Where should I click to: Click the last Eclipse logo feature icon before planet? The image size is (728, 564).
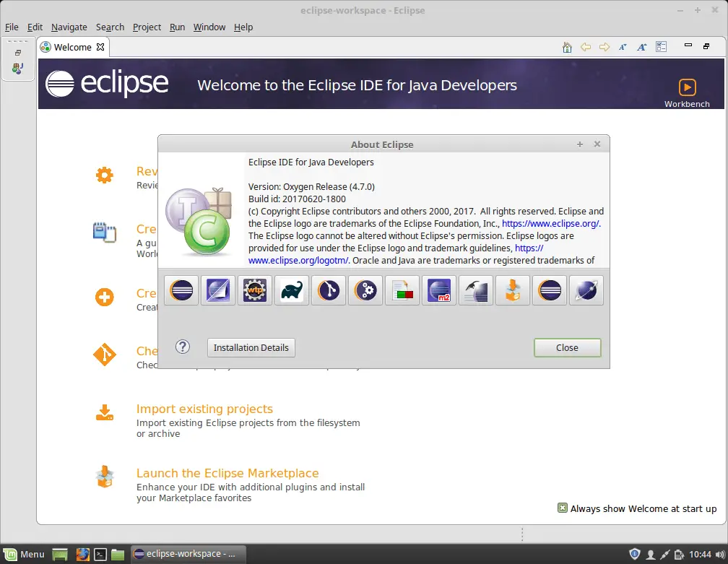pyautogui.click(x=550, y=290)
